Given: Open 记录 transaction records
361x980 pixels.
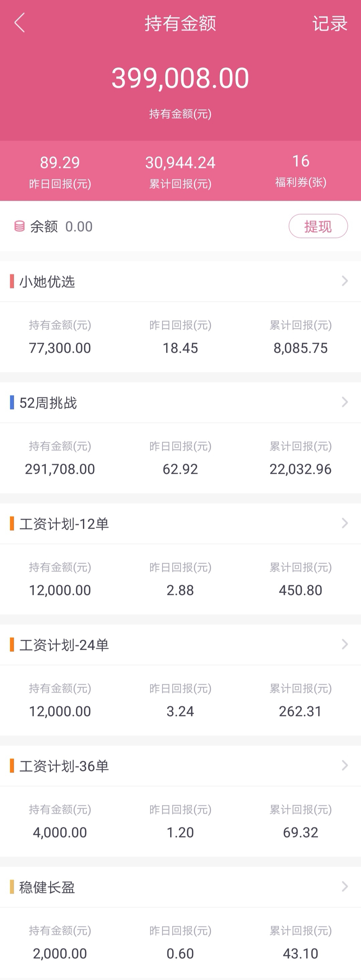Looking at the screenshot, I should pos(330,23).
